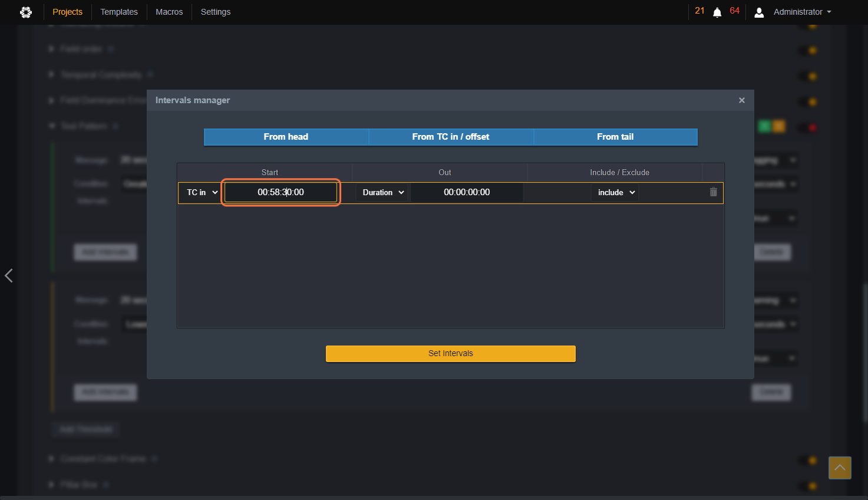
Task: Open Administrator account menu
Action: 802,12
